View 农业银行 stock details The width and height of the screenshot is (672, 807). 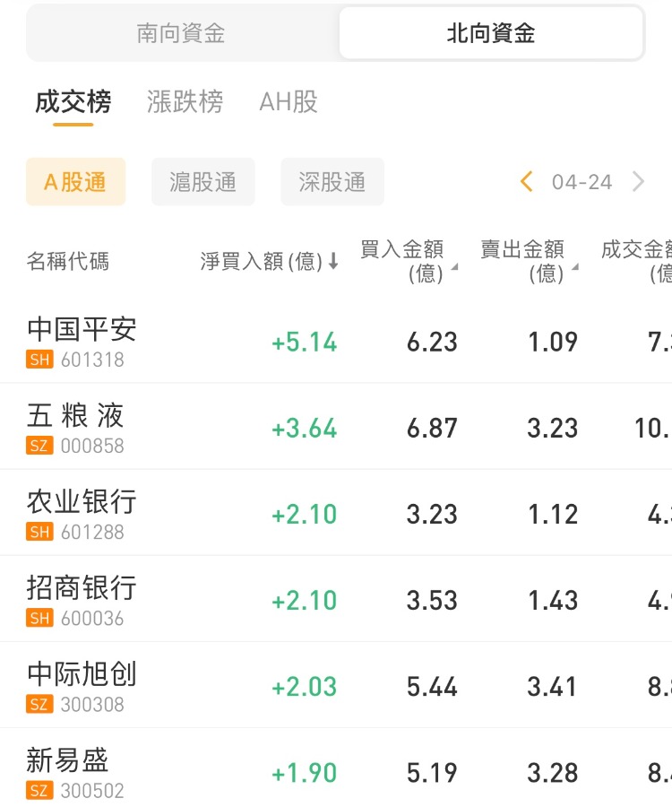82,513
